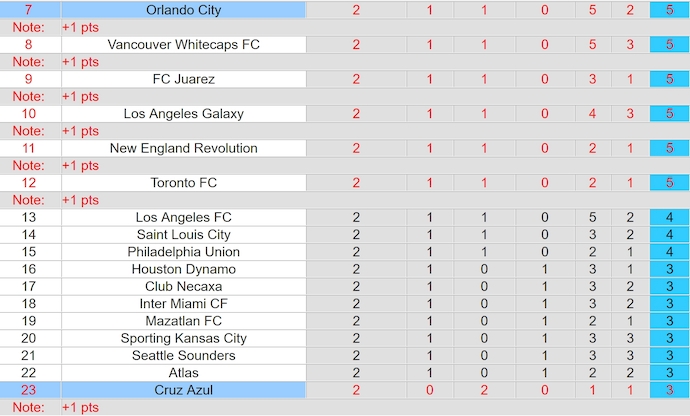690x416 pixels.
Task: Click the Atlas team name
Action: coord(184,373)
